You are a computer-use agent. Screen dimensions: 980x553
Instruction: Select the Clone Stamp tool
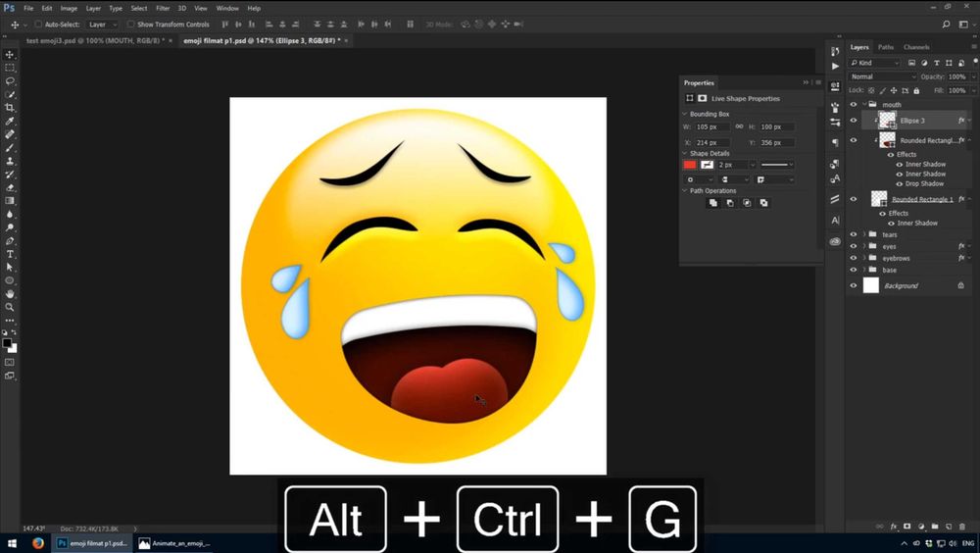coord(10,161)
